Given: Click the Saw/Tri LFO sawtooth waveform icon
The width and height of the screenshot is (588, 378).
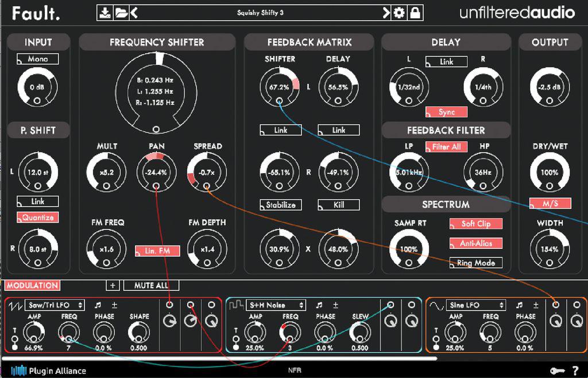Looking at the screenshot, I should 15,306.
